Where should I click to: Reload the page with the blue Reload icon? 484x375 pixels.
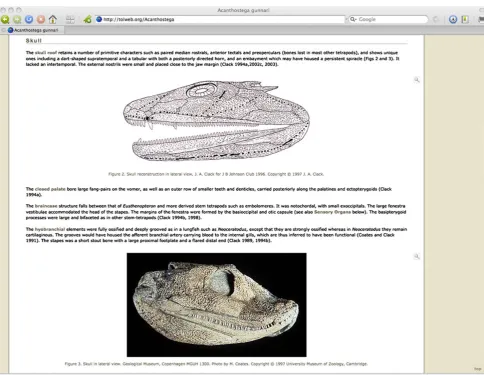29,19
